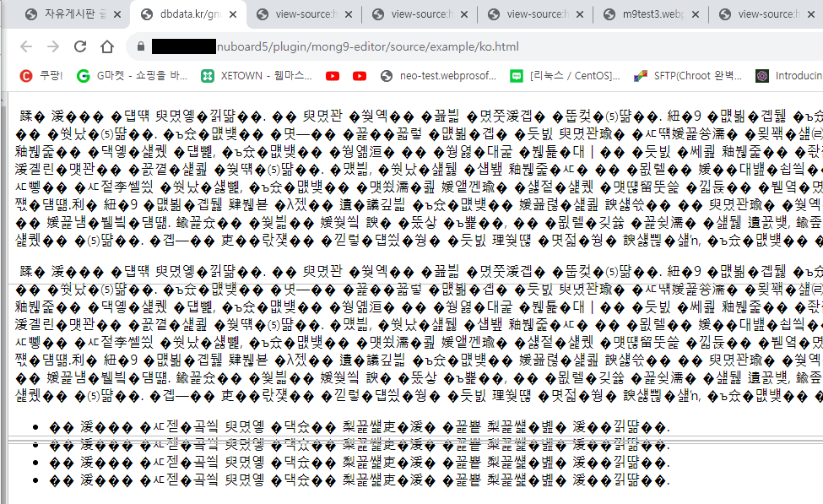Close the second view-source tab
823x504 pixels.
pyautogui.click(x=464, y=14)
